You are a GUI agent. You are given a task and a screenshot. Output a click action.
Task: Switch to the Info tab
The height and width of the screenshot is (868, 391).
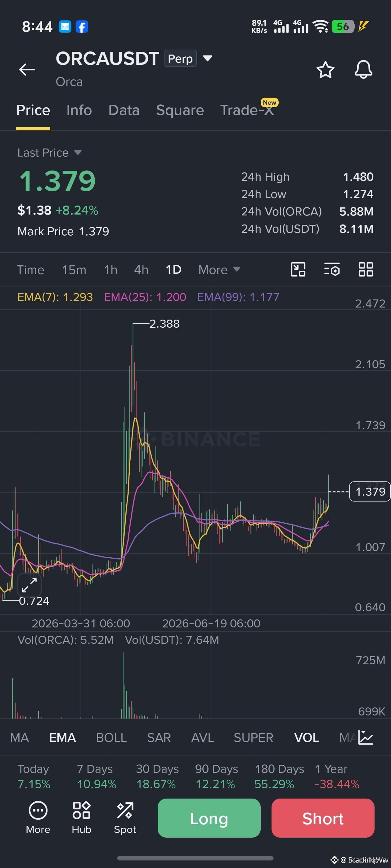click(79, 110)
